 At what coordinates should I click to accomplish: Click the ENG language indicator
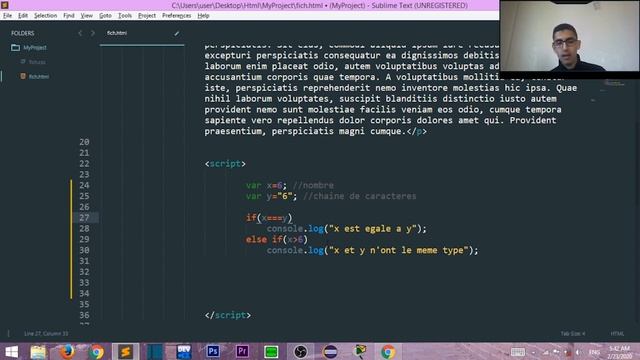pyautogui.click(x=595, y=352)
